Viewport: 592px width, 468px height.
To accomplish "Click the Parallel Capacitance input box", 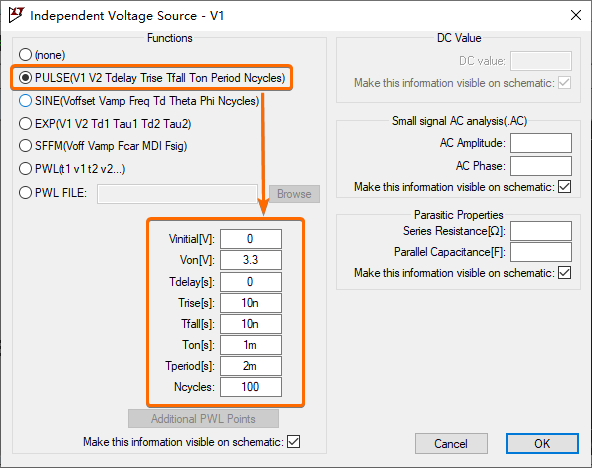I will click(541, 252).
